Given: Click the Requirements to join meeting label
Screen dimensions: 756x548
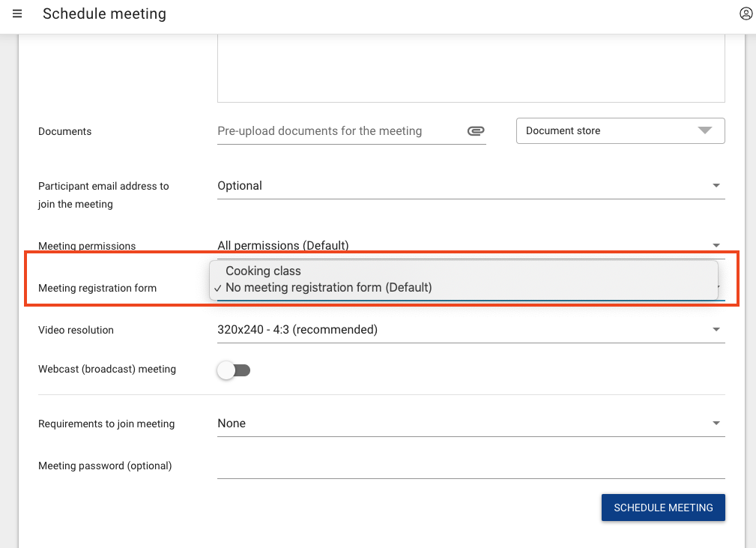Looking at the screenshot, I should (106, 424).
